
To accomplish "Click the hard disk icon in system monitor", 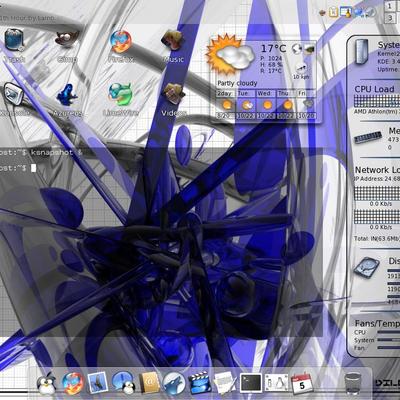I will (367, 267).
